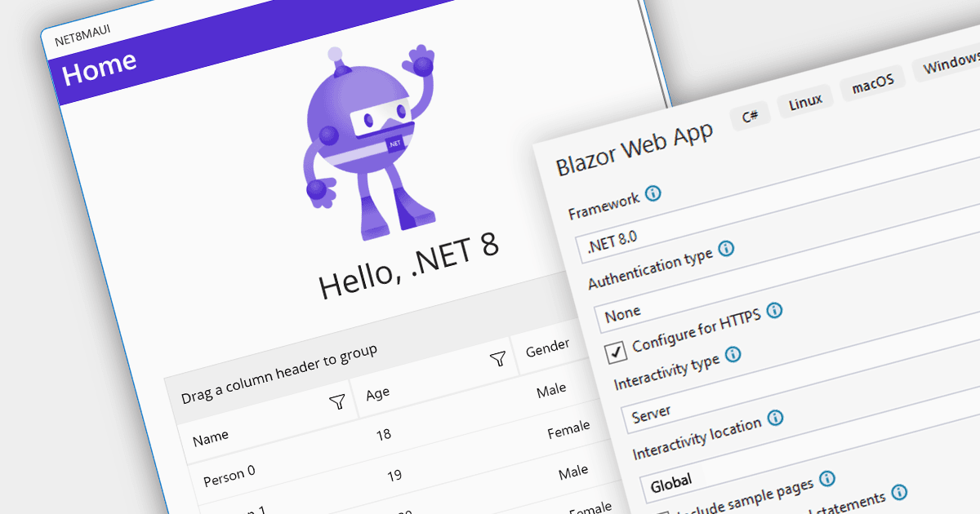
Task: Click the Blazor Web App title
Action: pyautogui.click(x=635, y=148)
